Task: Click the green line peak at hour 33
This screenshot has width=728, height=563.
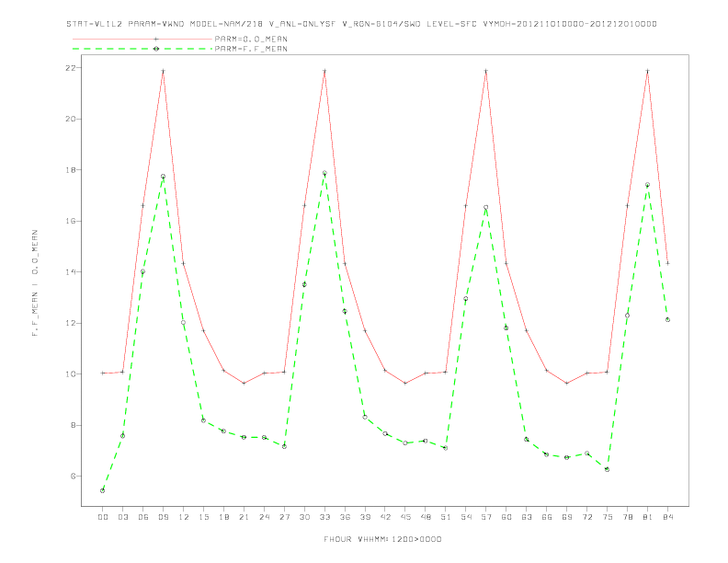Action: [324, 173]
